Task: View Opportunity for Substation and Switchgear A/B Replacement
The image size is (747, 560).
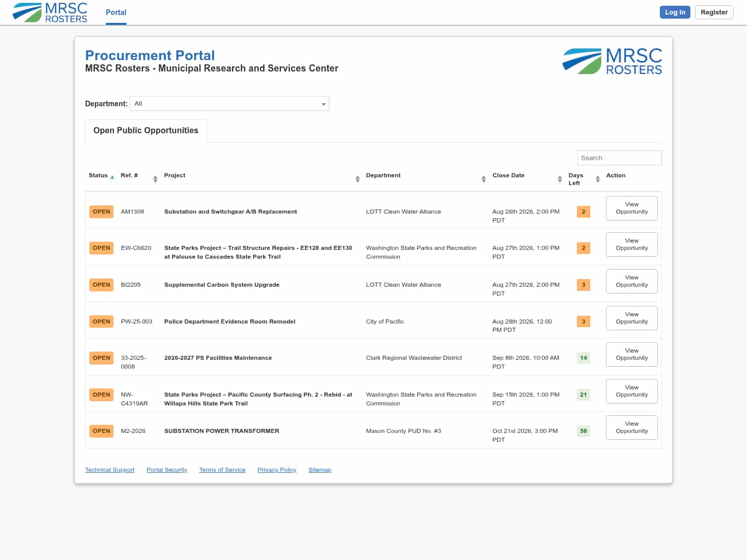Action: pos(632,208)
